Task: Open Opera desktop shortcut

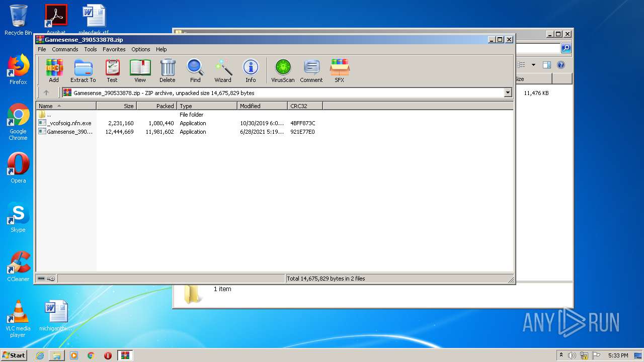Action: tap(18, 168)
